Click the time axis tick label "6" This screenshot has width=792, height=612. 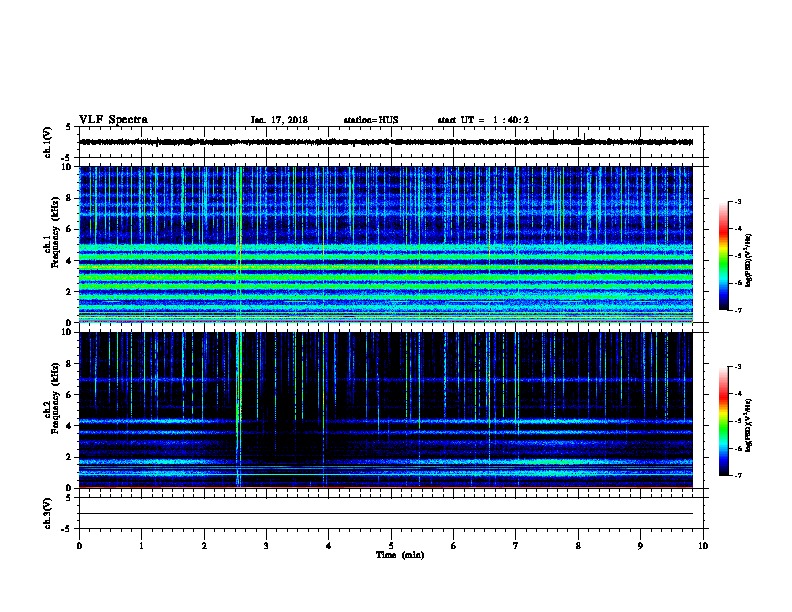pos(454,546)
